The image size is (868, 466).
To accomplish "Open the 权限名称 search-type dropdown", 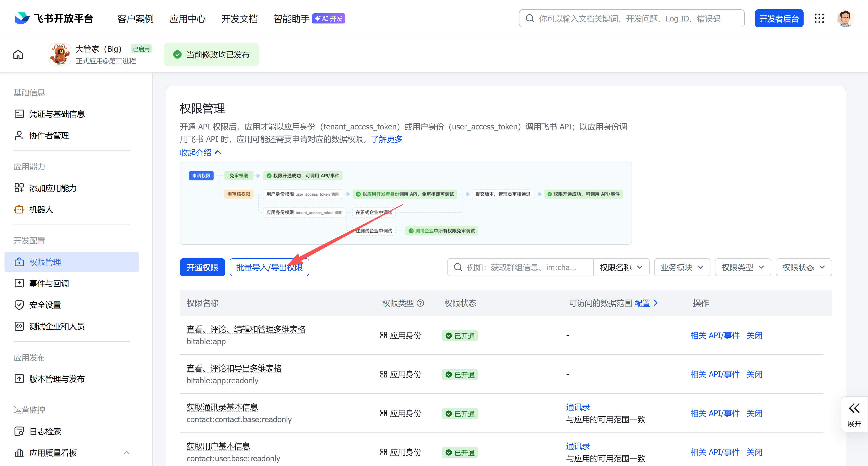I will [x=621, y=267].
